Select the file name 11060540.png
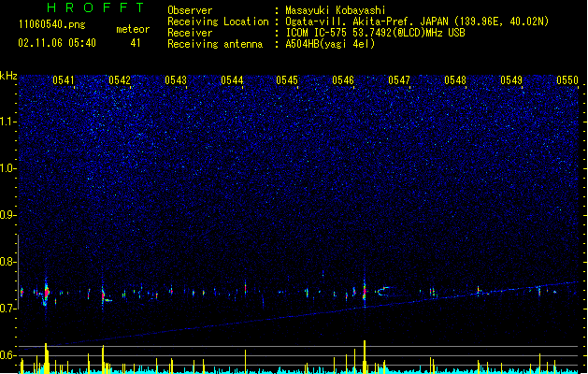This screenshot has height=374, width=588. [51, 24]
